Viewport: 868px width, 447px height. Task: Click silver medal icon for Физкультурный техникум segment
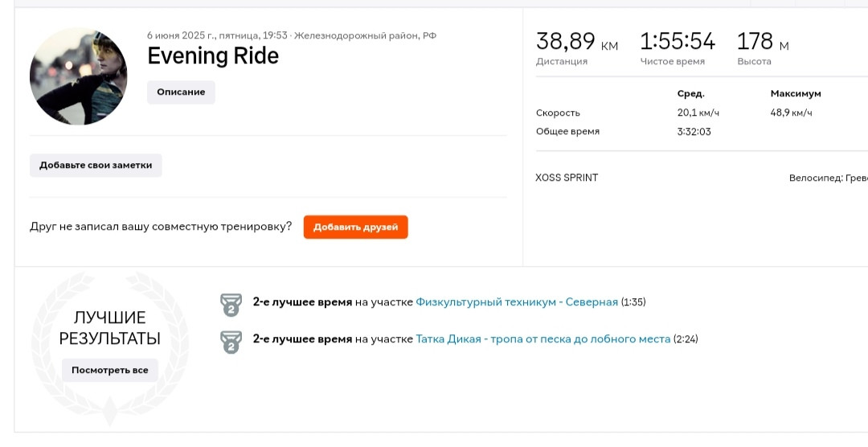(x=231, y=305)
